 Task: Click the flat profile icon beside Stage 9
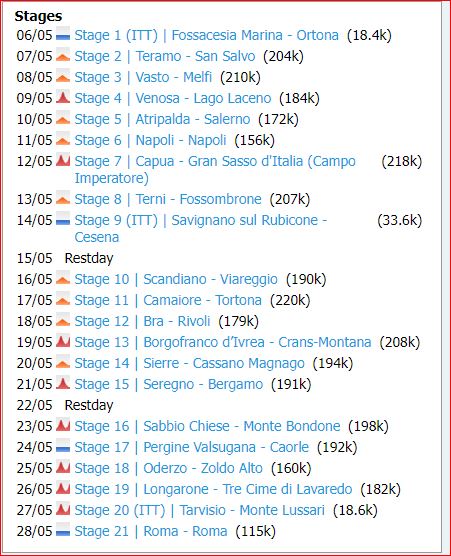tap(63, 218)
